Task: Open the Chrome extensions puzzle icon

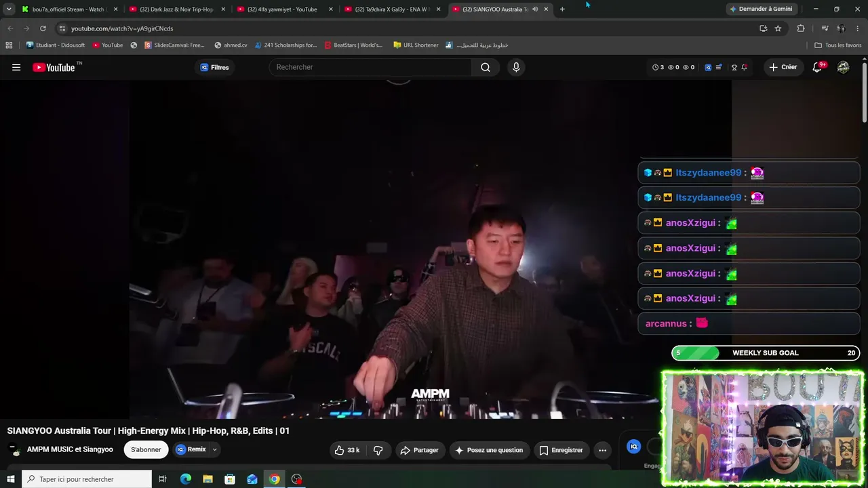Action: pos(801,28)
